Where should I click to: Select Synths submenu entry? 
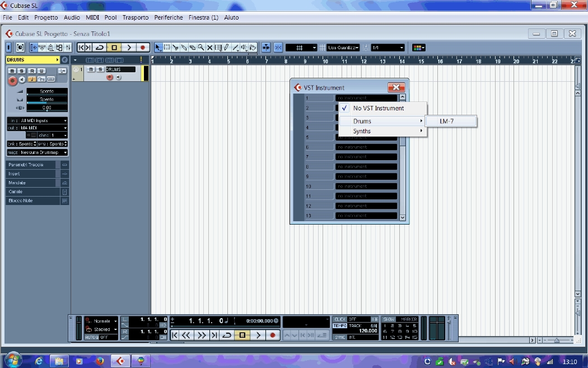tap(382, 131)
